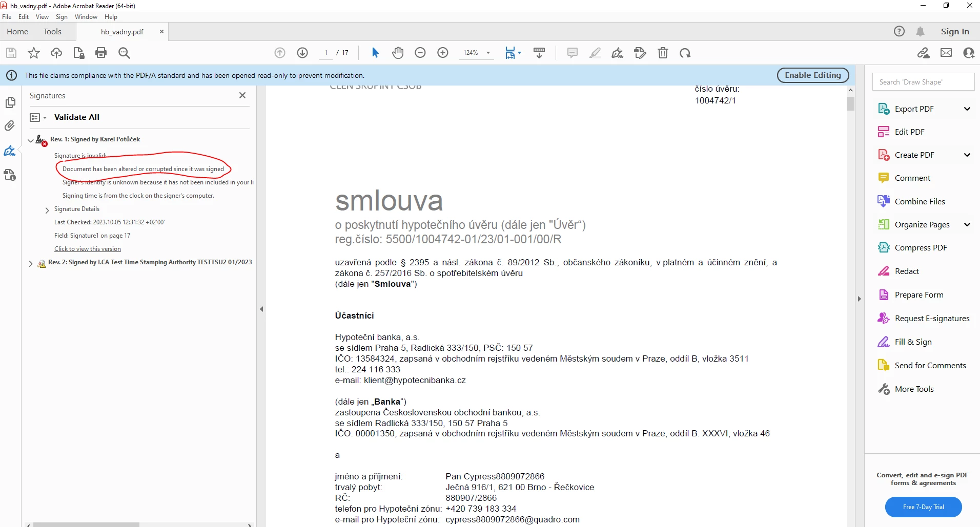Open the Sign menu

[62, 17]
